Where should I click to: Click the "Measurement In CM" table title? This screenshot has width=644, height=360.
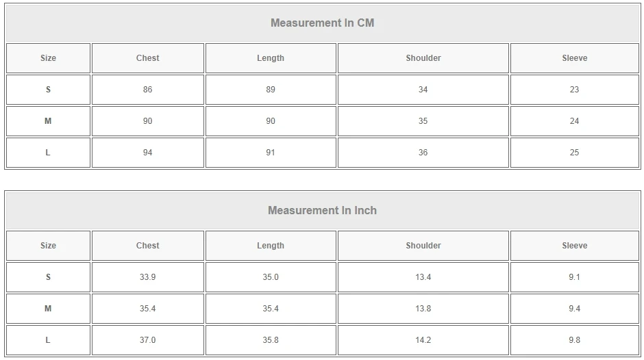point(322,23)
